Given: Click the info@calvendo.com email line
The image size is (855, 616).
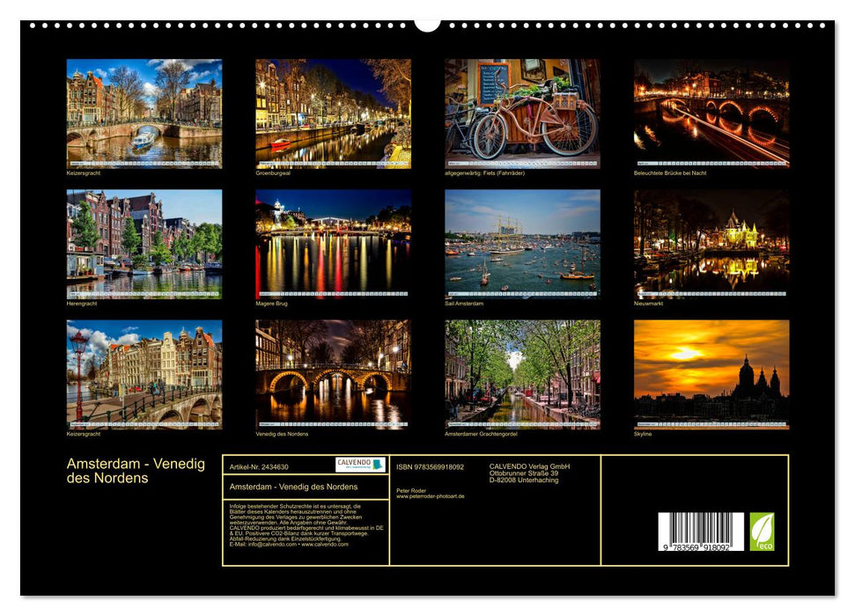Looking at the screenshot, I should point(289,545).
